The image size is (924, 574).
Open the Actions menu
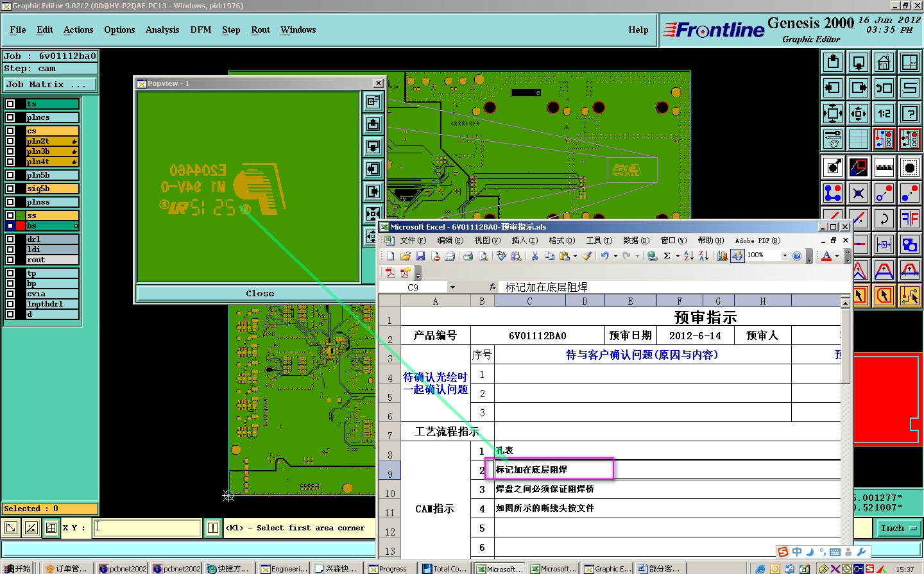coord(78,30)
